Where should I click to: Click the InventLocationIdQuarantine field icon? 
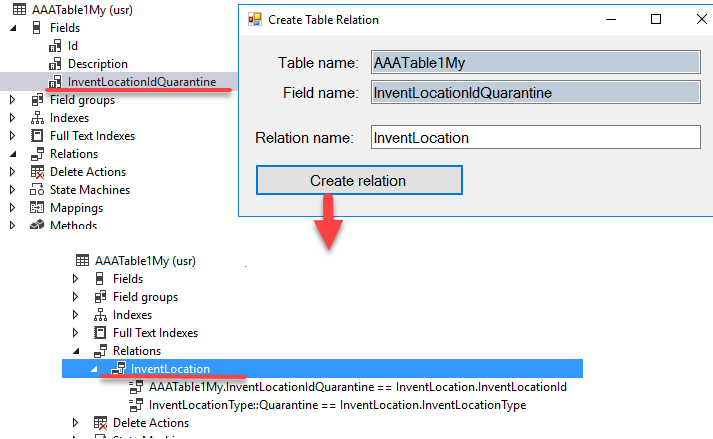(x=55, y=82)
